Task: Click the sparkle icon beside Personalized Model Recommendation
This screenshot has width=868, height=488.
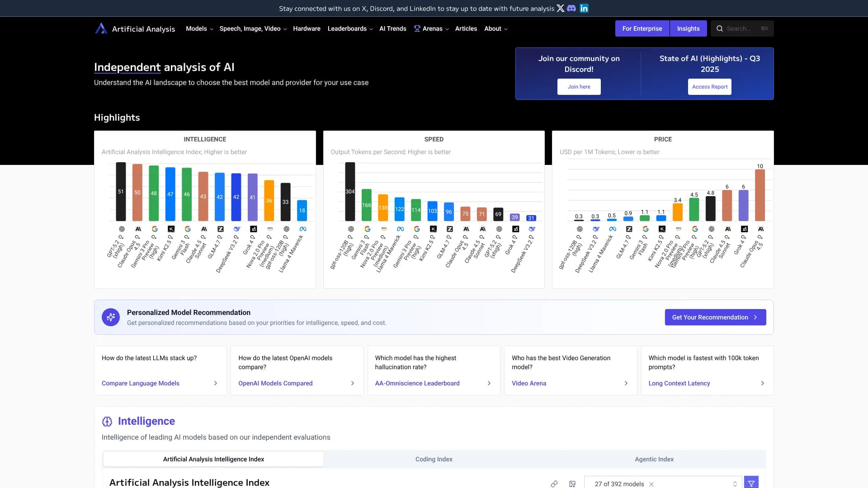Action: point(111,317)
